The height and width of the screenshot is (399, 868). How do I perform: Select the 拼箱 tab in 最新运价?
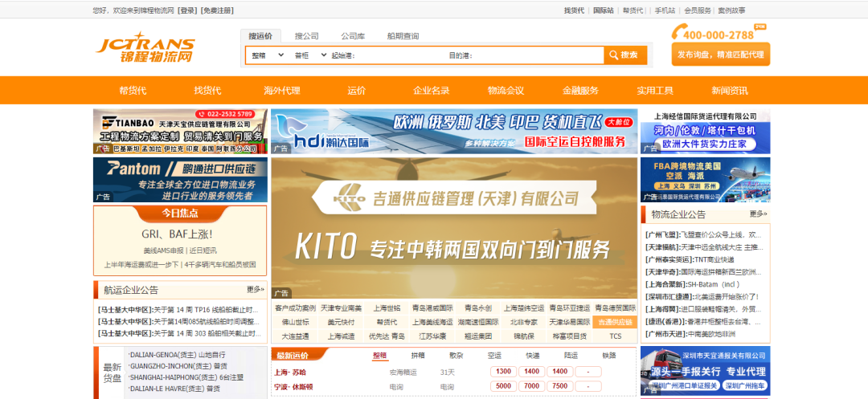click(x=418, y=356)
